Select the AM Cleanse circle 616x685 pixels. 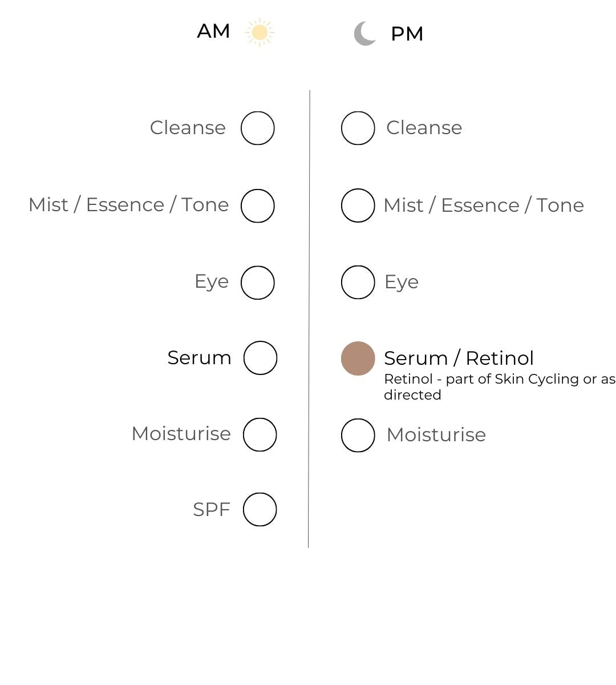coord(258,128)
